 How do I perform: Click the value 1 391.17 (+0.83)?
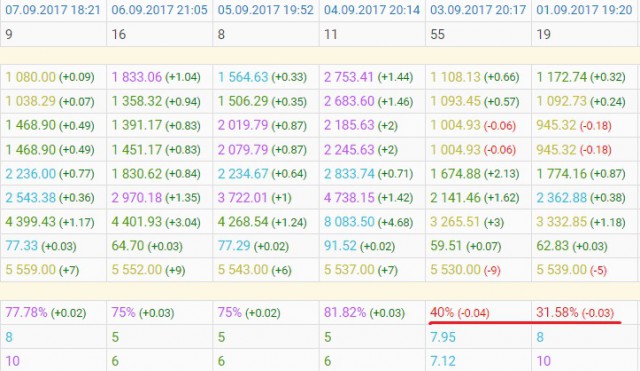click(x=156, y=125)
